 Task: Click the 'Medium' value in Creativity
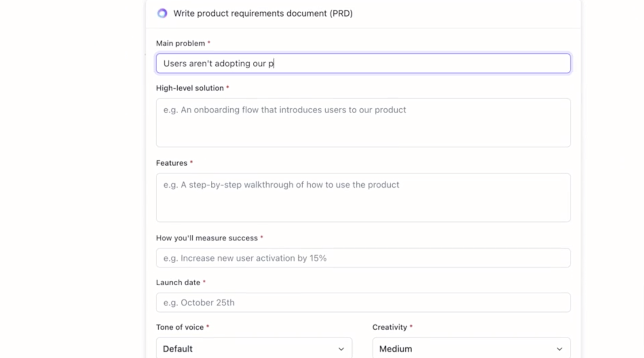(396, 348)
